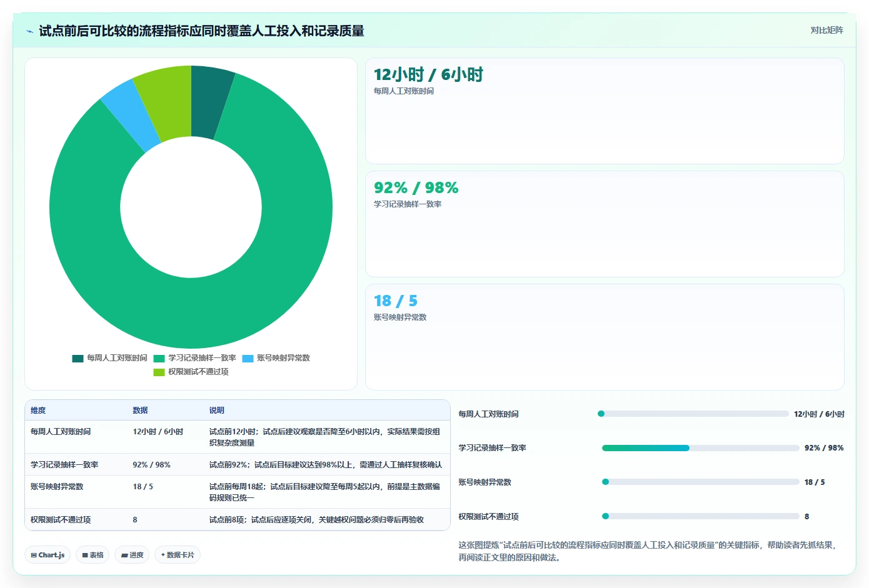Image resolution: width=869 pixels, height=588 pixels.
Task: Click progress bar for 学习记录抽样一致率
Action: [700, 448]
